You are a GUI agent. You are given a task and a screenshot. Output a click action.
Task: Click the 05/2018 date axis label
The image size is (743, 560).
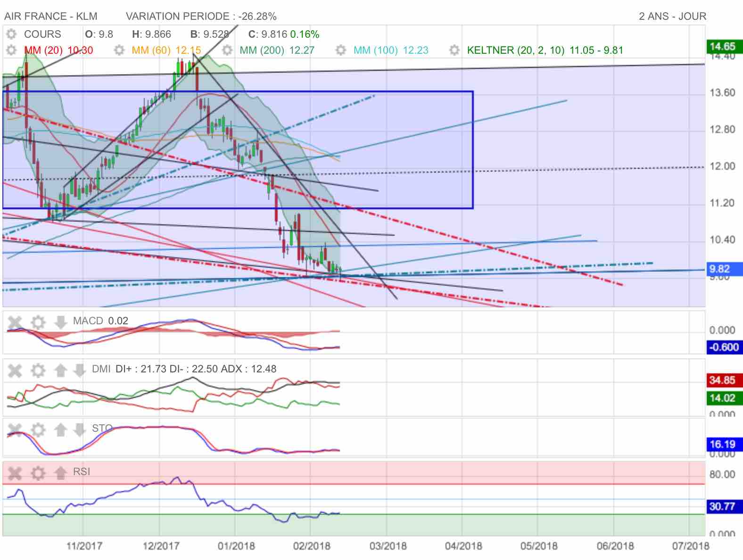(539, 546)
